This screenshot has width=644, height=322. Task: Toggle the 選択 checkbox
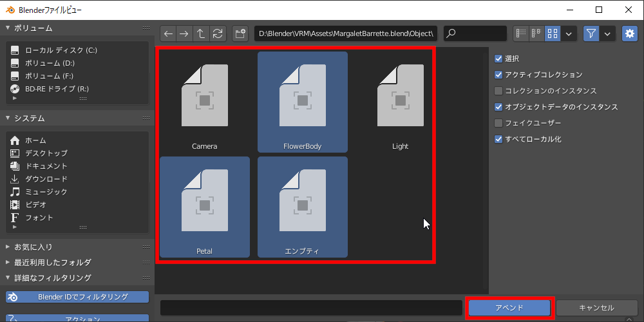pos(498,59)
